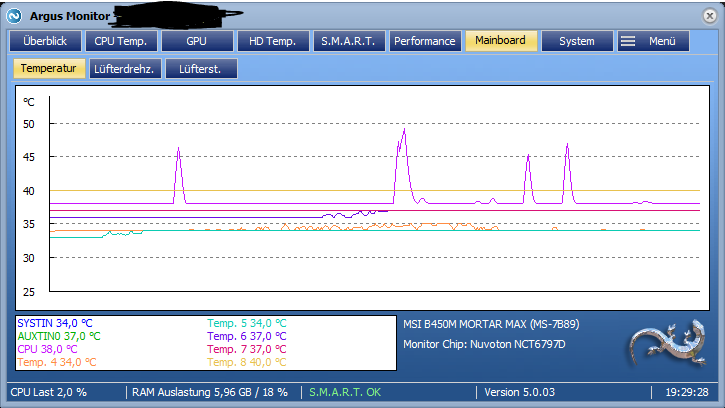Click the hamburger icon on Menü button

click(627, 41)
